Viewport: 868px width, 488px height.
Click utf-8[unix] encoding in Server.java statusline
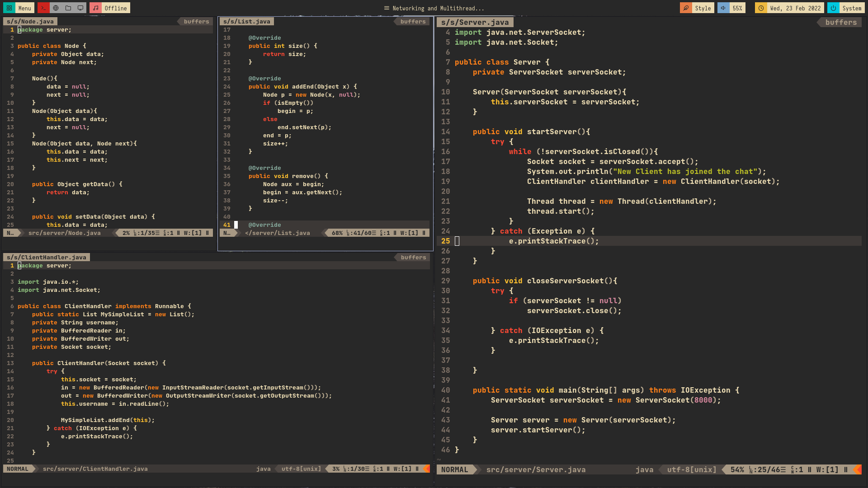coord(692,469)
